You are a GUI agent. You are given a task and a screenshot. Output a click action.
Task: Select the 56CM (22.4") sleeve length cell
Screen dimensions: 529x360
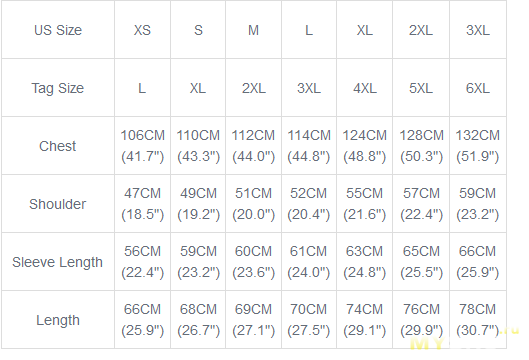pos(142,262)
